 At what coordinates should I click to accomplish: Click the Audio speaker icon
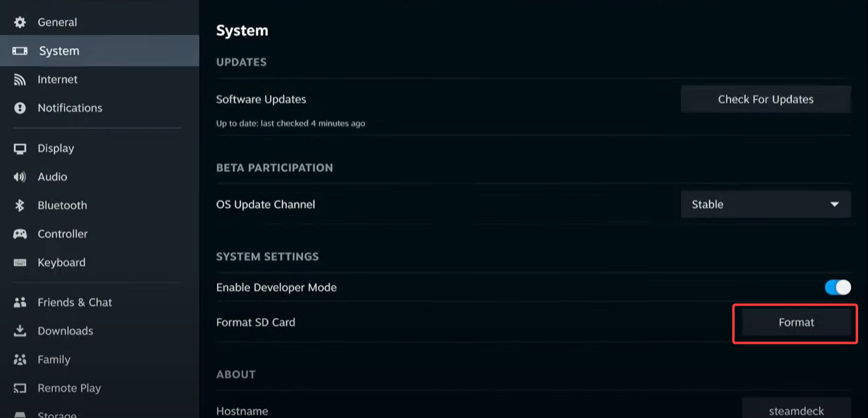point(20,177)
